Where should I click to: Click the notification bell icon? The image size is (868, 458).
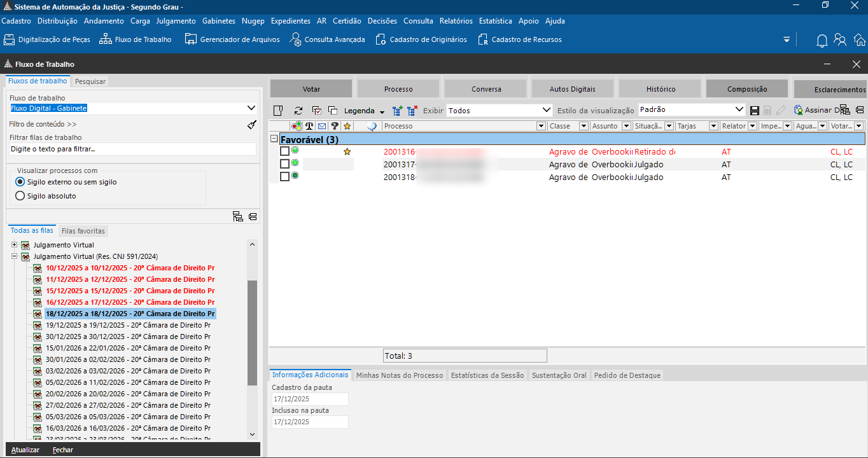(x=822, y=40)
